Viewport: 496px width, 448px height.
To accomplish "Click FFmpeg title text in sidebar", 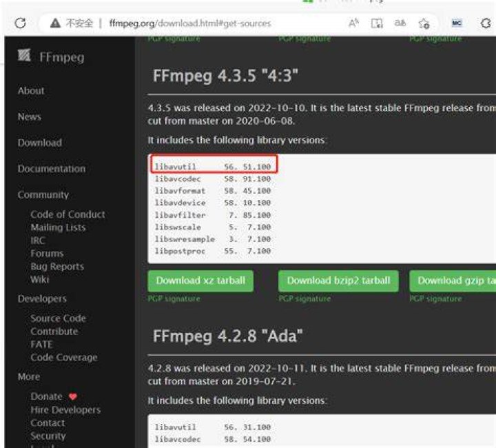I will coord(62,57).
